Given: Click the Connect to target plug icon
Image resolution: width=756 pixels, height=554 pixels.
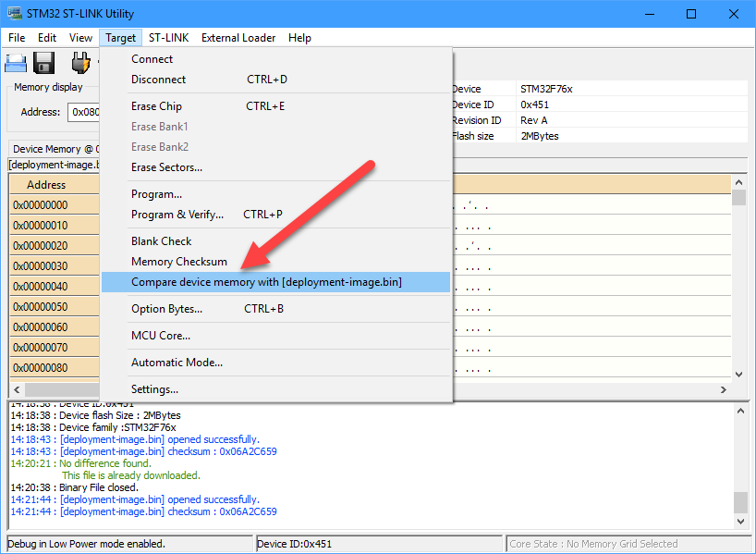Looking at the screenshot, I should tap(80, 63).
